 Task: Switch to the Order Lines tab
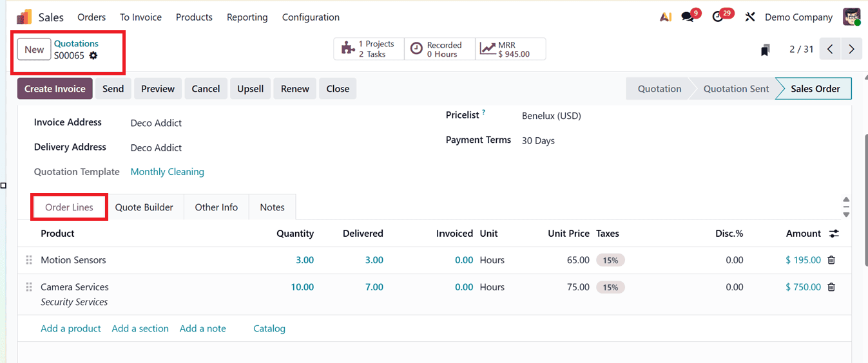pos(69,207)
